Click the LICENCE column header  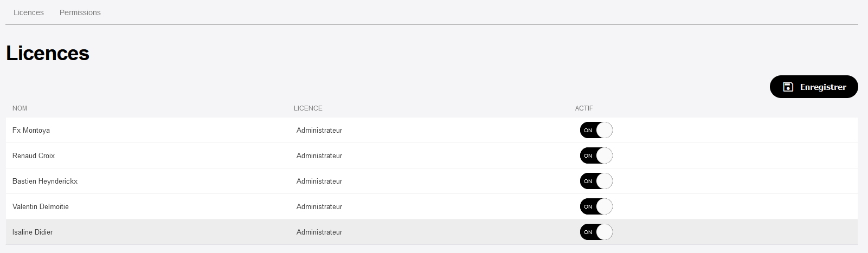[x=308, y=108]
